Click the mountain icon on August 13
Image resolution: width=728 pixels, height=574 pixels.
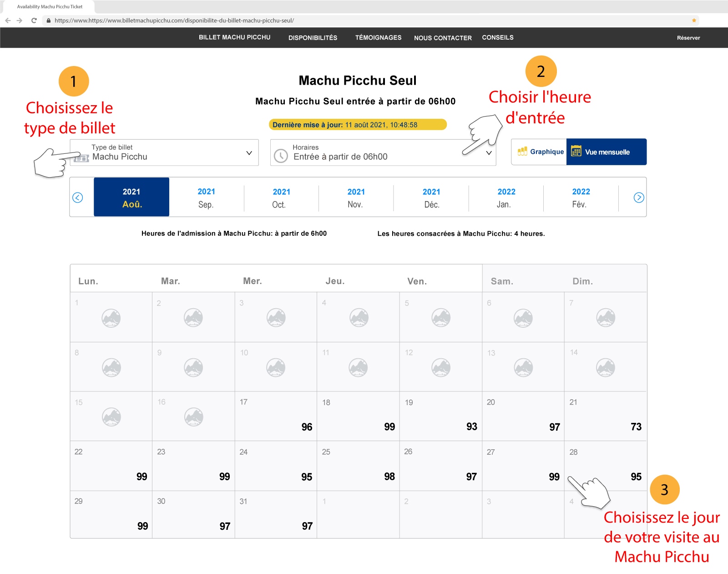523,367
